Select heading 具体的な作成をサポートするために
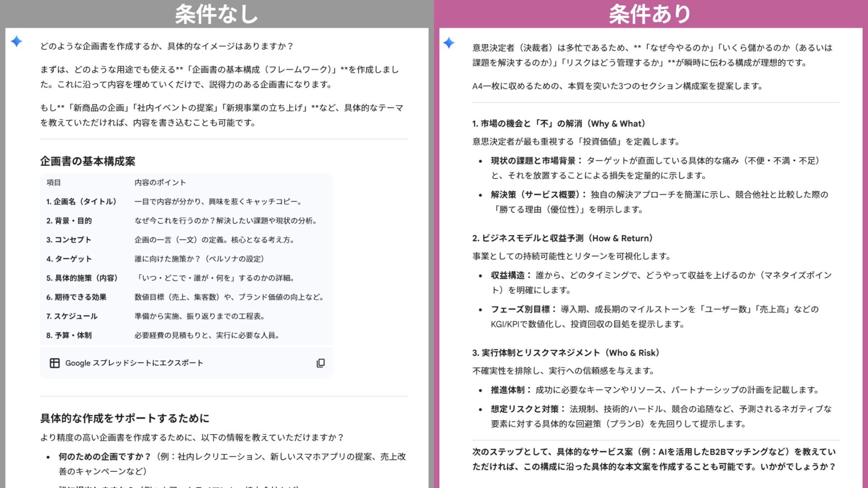The height and width of the screenshot is (488, 868). (125, 419)
